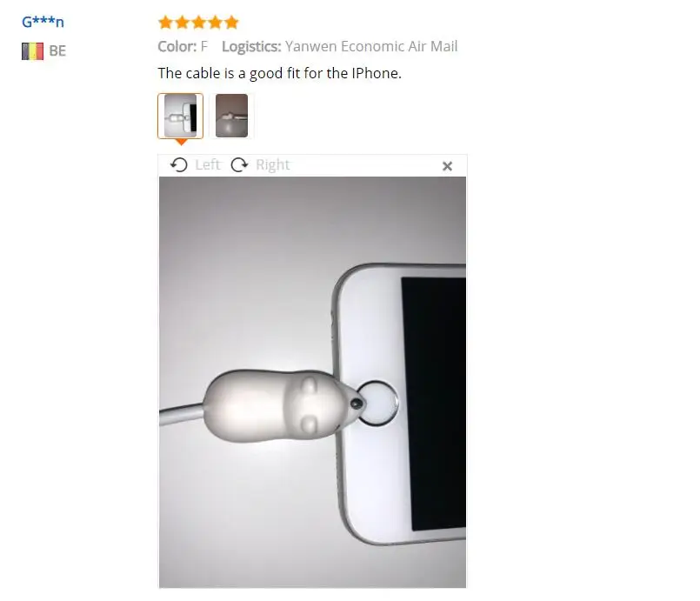
Task: Click the Belgium flag icon
Action: click(32, 51)
